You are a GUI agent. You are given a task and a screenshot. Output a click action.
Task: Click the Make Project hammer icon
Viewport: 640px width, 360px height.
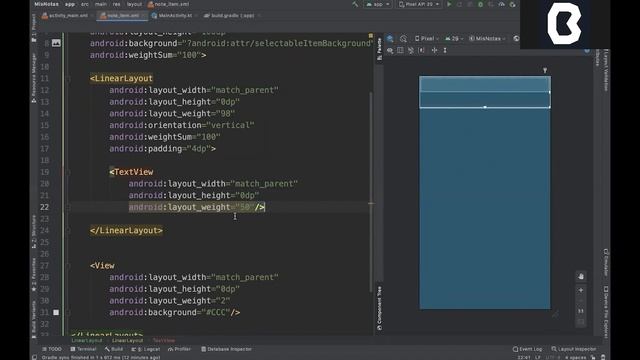[x=355, y=4]
